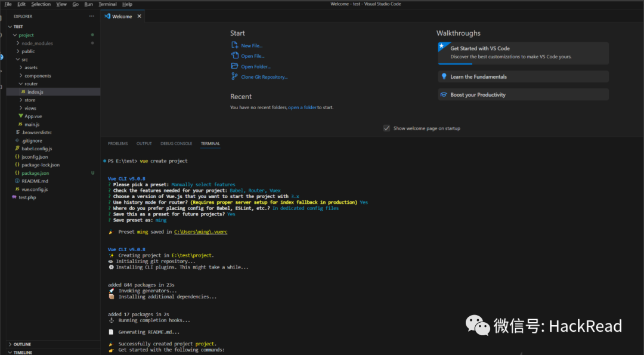The width and height of the screenshot is (644, 355).
Task: Open the File menu
Action: click(8, 4)
